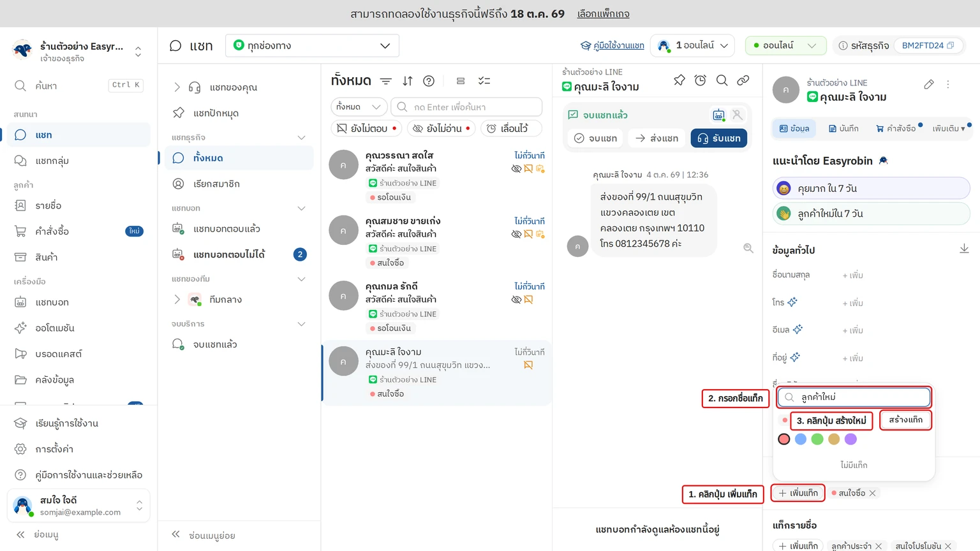Toggle the เลื่อนไว้ filter chip

pyautogui.click(x=511, y=128)
